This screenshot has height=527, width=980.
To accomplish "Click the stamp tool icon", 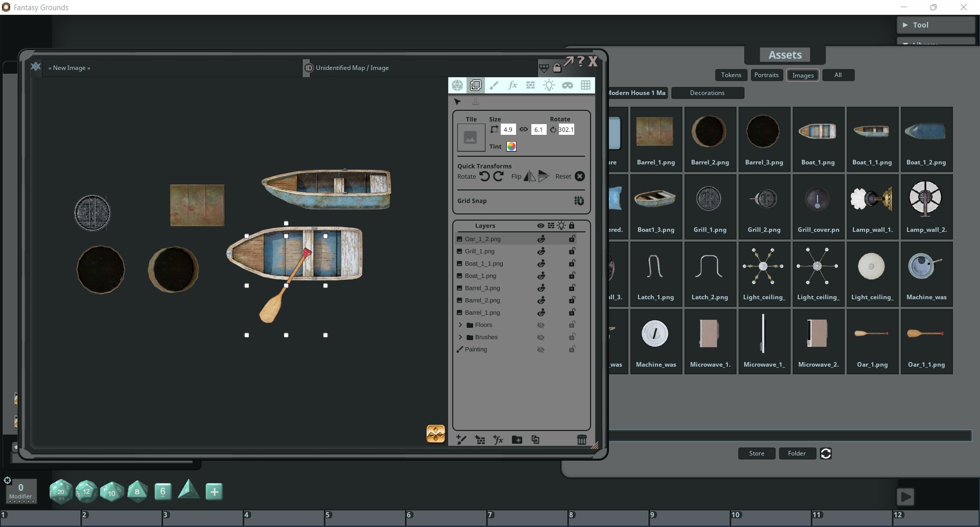I will point(476,102).
